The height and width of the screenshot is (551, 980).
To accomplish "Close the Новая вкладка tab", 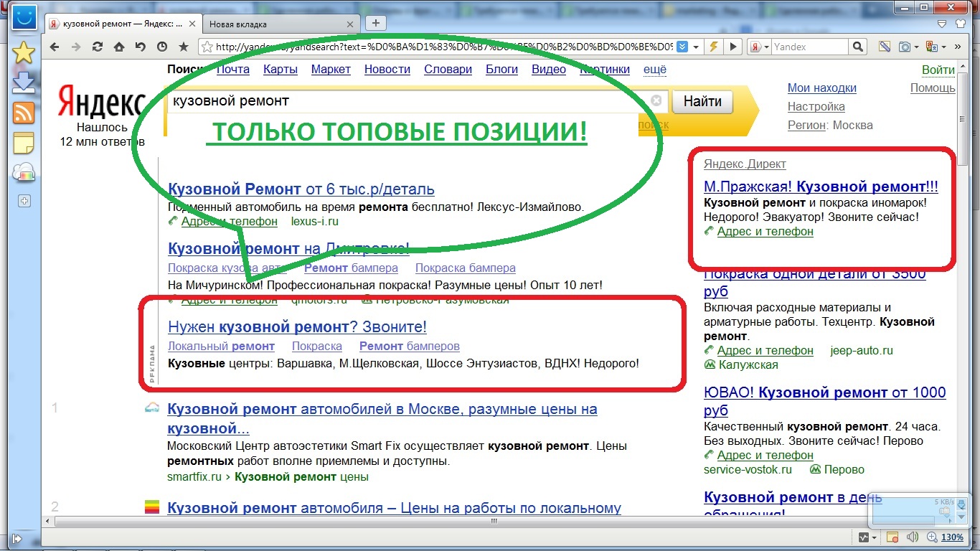I will tap(350, 24).
